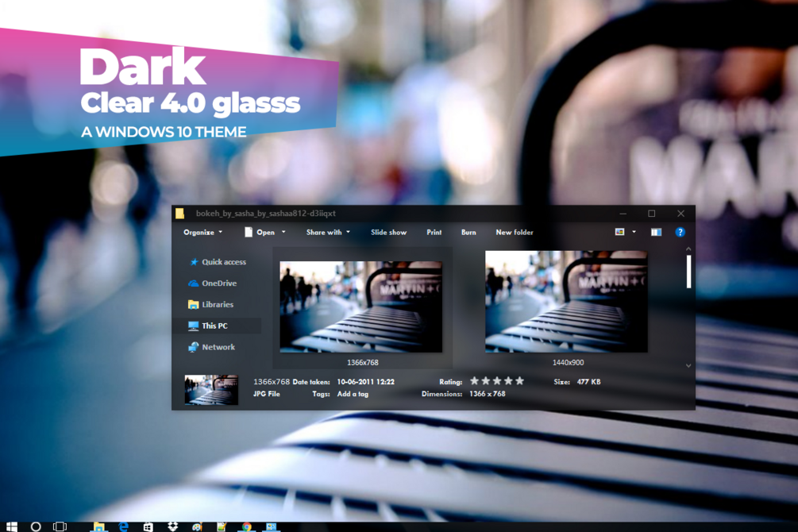
Task: Click Print in the toolbar
Action: [434, 232]
